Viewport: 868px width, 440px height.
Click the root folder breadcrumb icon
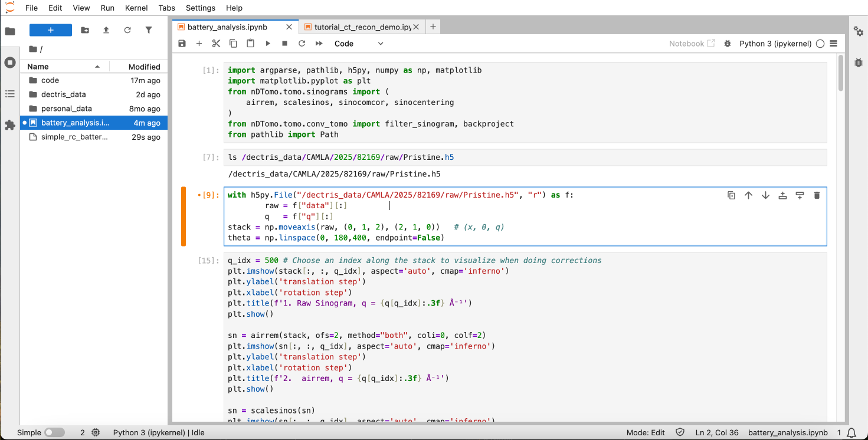click(32, 49)
